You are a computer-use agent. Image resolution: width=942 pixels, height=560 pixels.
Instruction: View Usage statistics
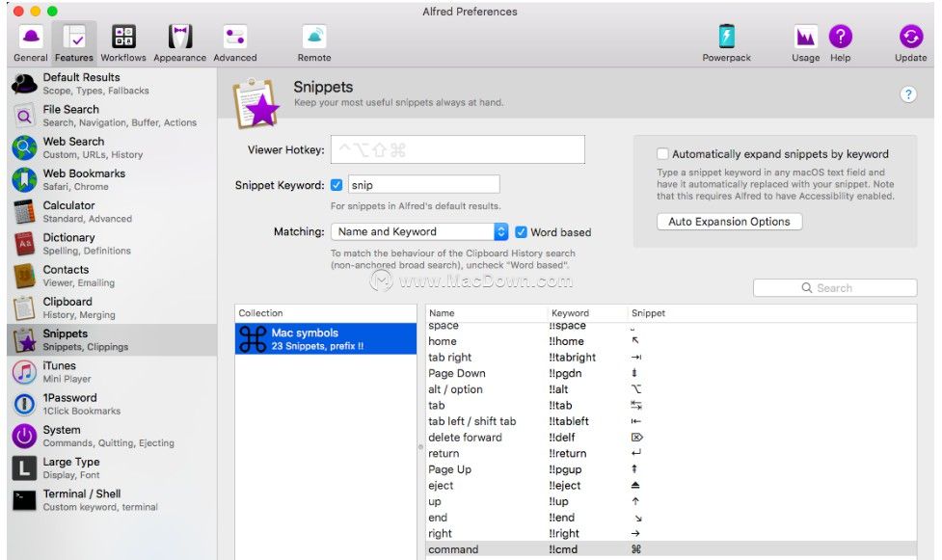(806, 42)
